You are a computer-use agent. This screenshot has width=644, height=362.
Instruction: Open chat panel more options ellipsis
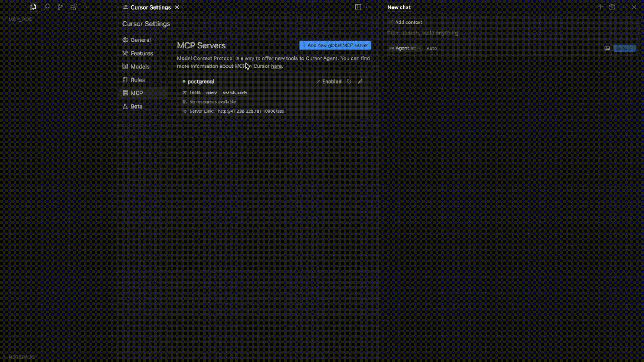[x=623, y=7]
